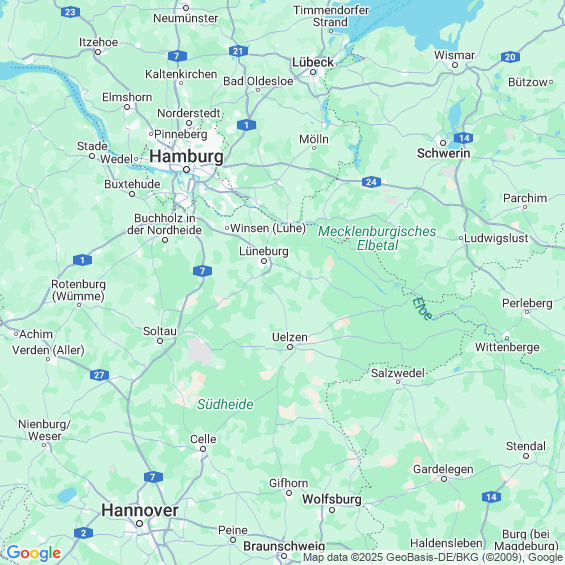This screenshot has width=565, height=565.
Task: Click the Uelzen town label
Action: [x=290, y=337]
